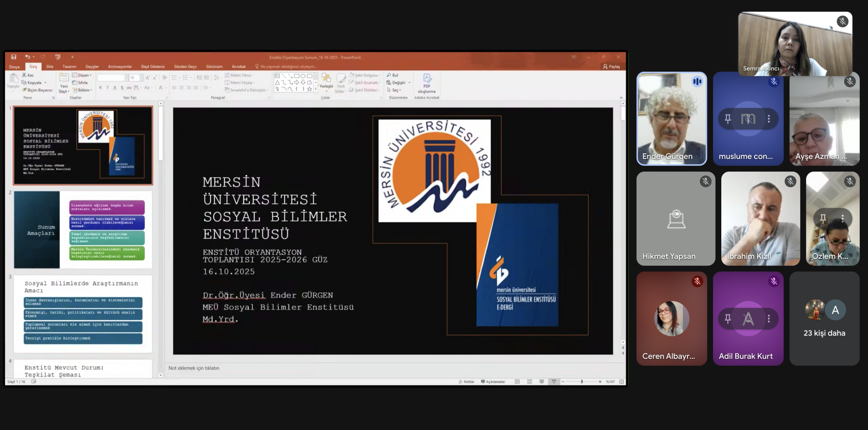
Task: Pin the muslume con... participant tile
Action: click(728, 119)
